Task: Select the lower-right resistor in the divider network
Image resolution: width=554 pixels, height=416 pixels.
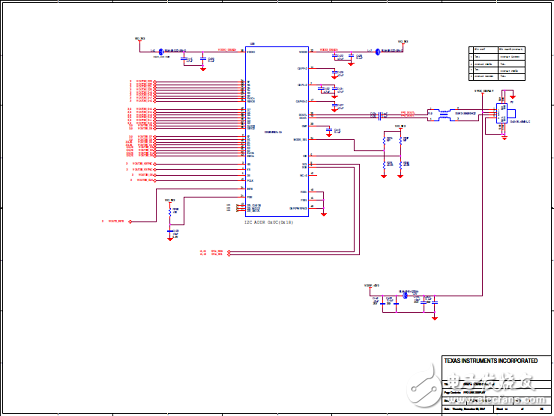Action: click(400, 164)
